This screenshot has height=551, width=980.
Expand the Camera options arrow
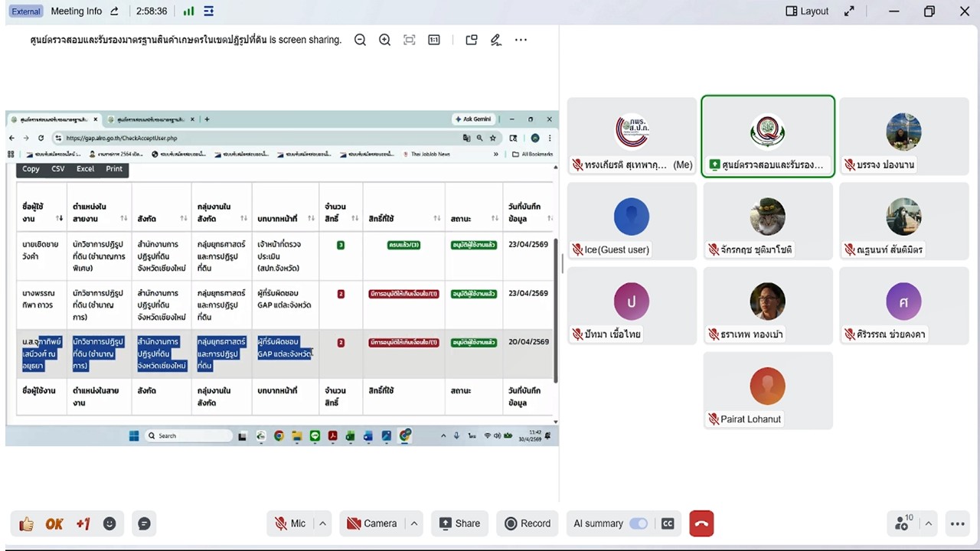point(414,523)
